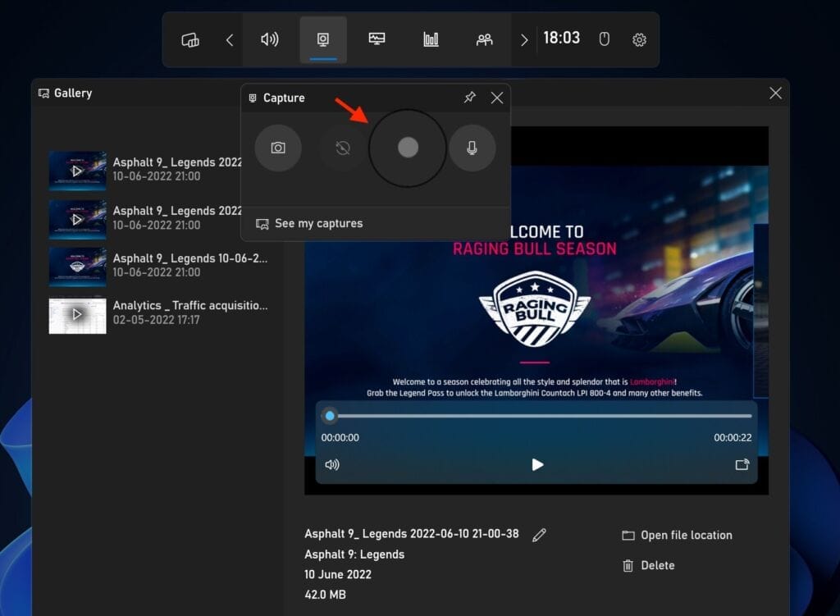Image resolution: width=840 pixels, height=616 pixels.
Task: Open the Resources bar-chart widget
Action: tap(431, 39)
